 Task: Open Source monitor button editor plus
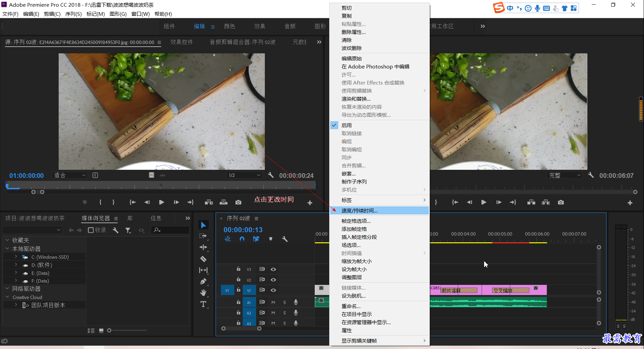[x=310, y=203]
